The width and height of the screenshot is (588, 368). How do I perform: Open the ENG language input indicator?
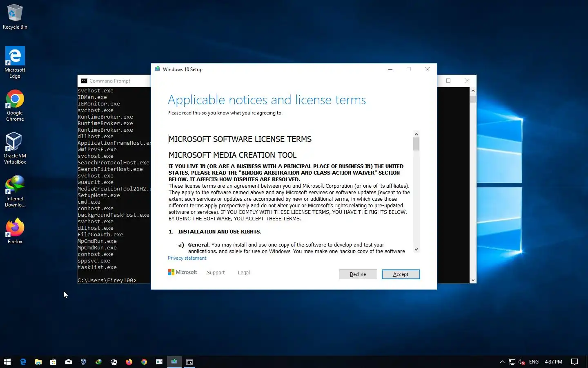[x=534, y=362]
